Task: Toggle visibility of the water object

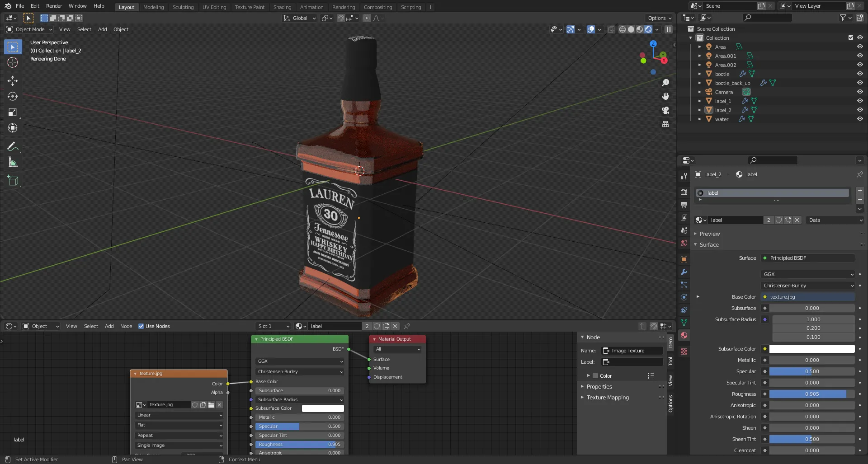Action: tap(860, 119)
